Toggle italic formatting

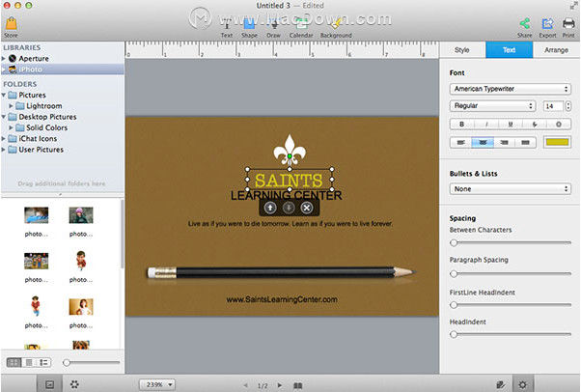tap(486, 125)
